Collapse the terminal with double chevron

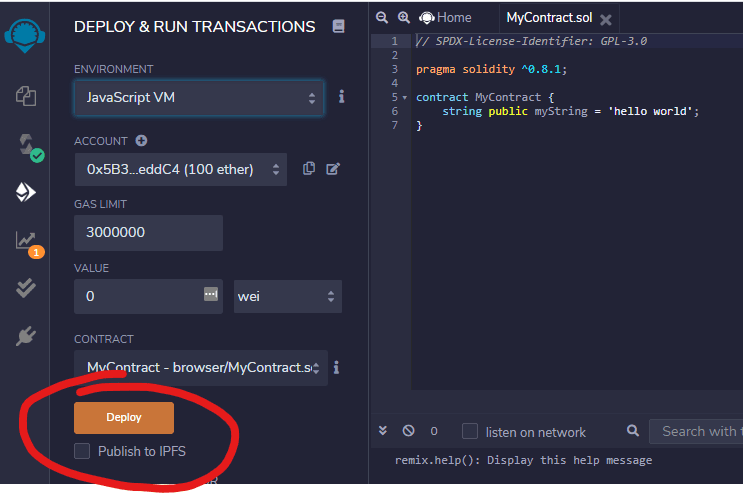[383, 431]
